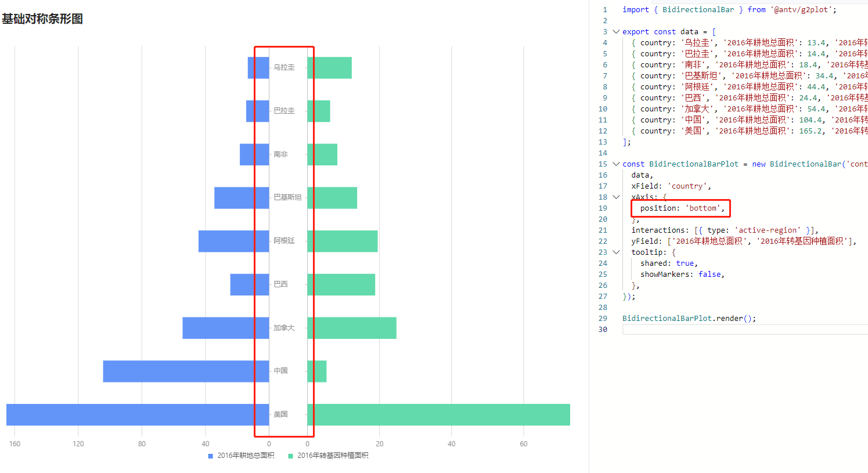This screenshot has width=868, height=473.
Task: Select the longest green bar for 美国
Action: coord(441,414)
